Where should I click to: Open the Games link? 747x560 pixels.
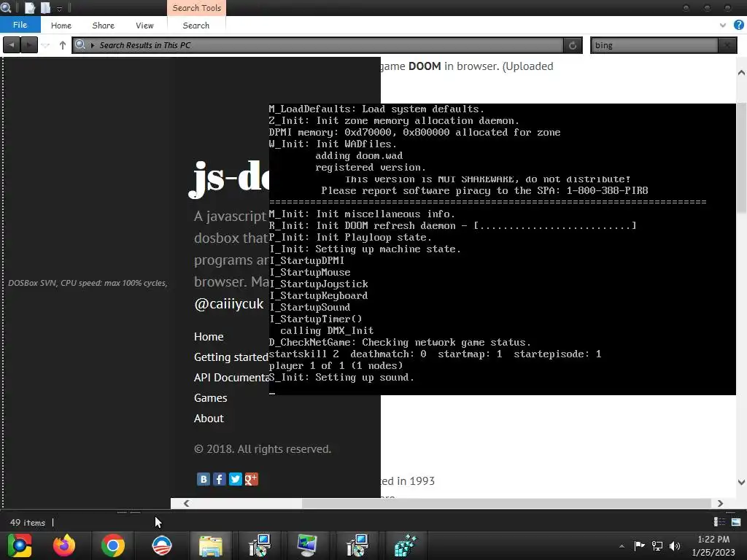coord(211,398)
